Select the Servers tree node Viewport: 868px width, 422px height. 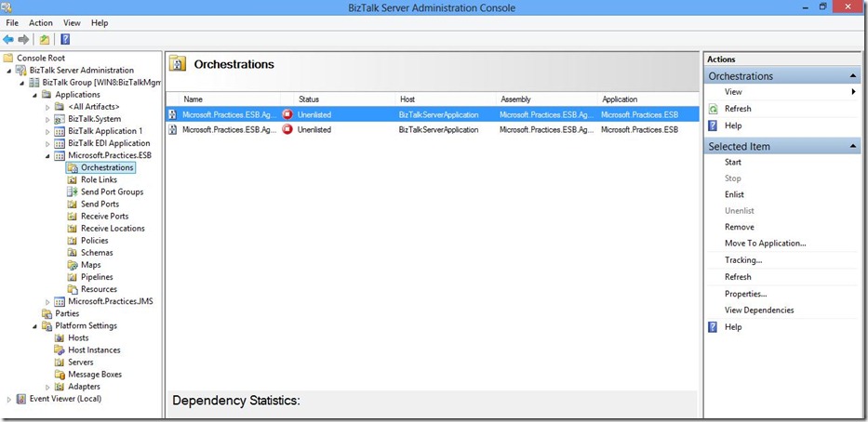(x=80, y=363)
